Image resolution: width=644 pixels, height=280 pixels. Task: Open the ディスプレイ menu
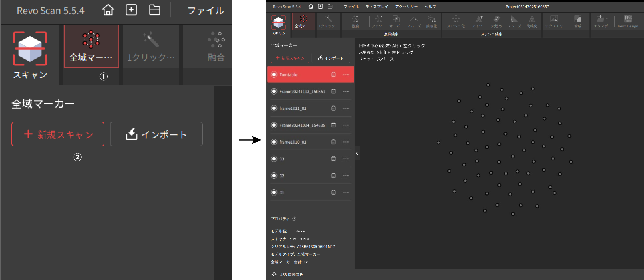click(x=377, y=7)
